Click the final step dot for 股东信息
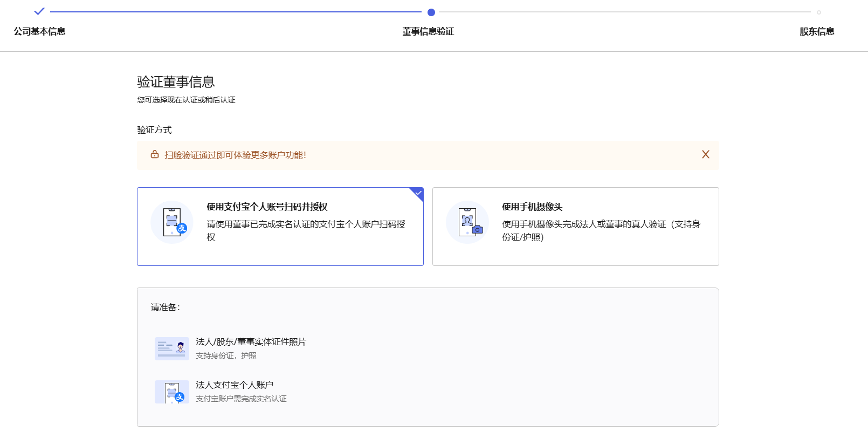 [x=818, y=12]
